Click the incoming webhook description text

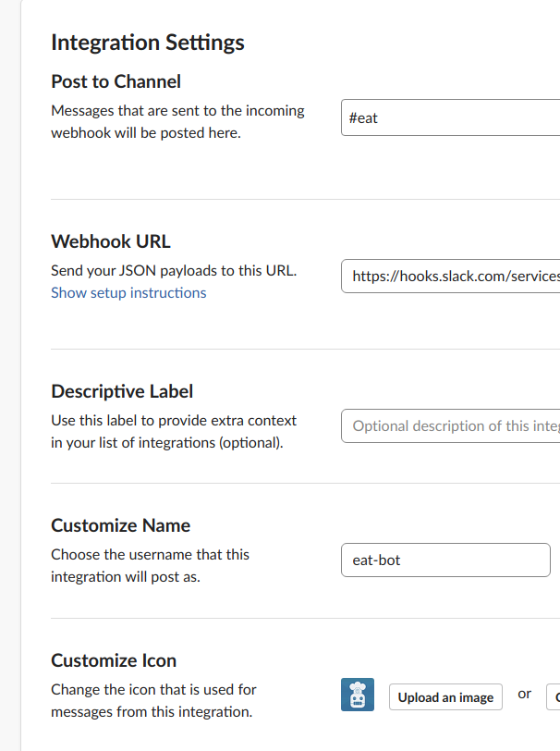pos(177,121)
